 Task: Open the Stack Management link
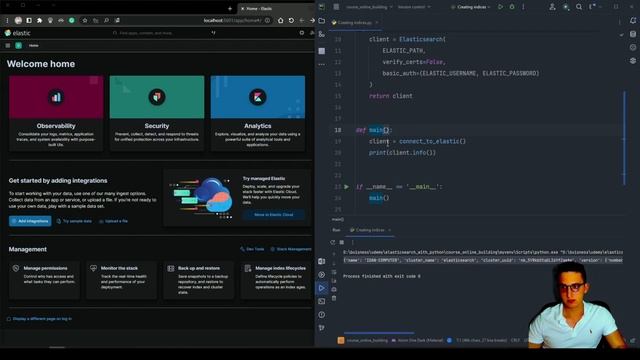point(291,249)
